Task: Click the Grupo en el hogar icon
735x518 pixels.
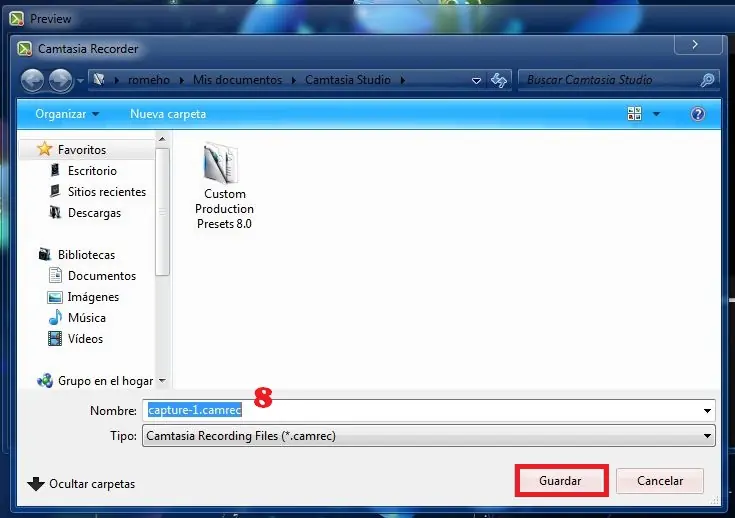Action: click(45, 381)
